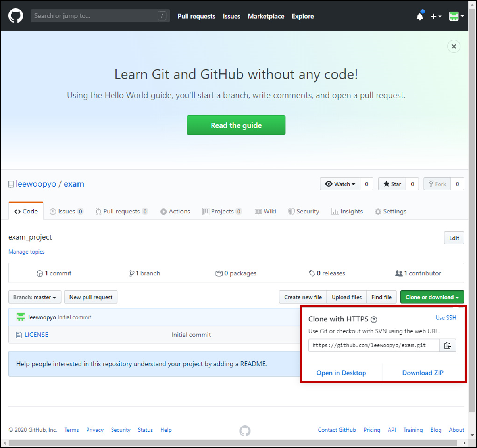The width and height of the screenshot is (477, 448).
Task: Switch to the Code tab
Action: pos(26,212)
